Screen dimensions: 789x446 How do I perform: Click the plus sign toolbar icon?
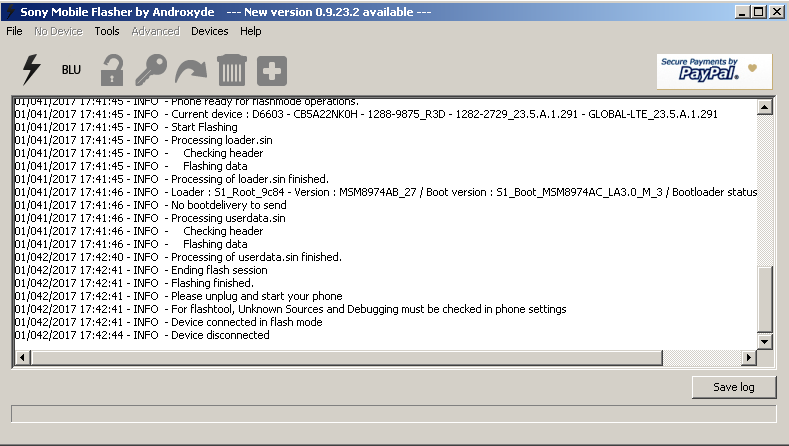click(x=272, y=70)
